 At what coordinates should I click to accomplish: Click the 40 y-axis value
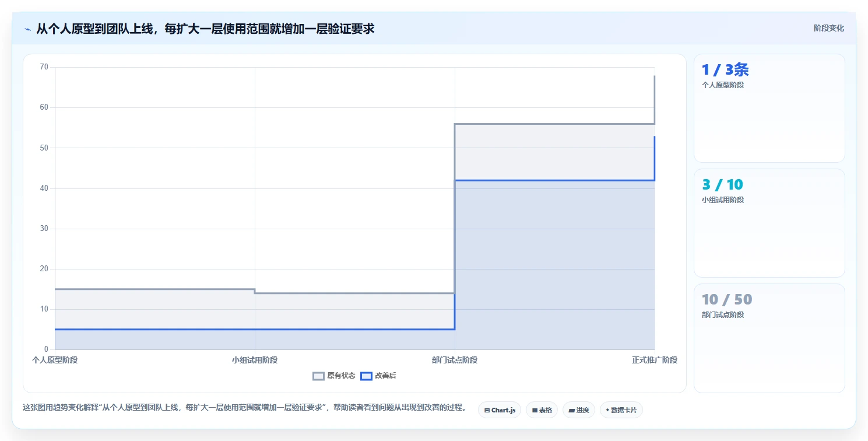tap(44, 188)
